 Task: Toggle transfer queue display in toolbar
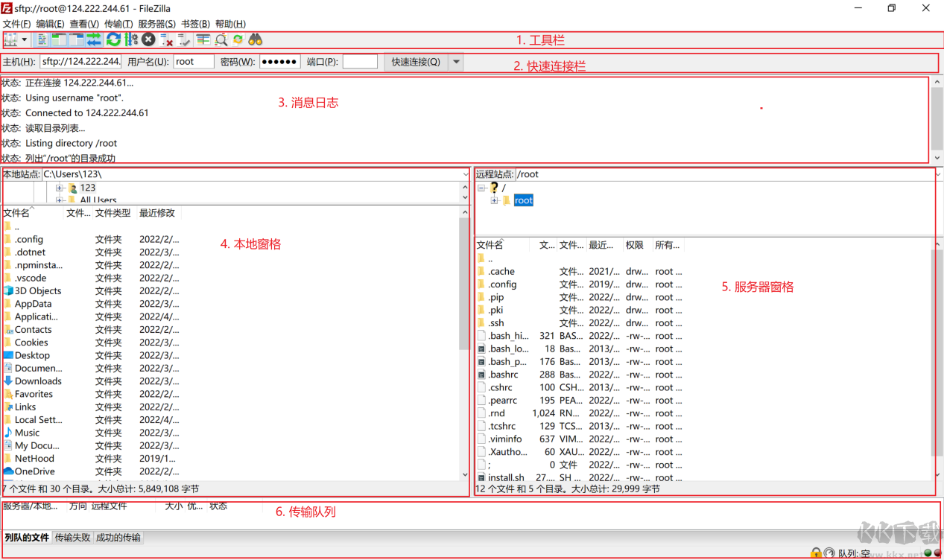94,39
